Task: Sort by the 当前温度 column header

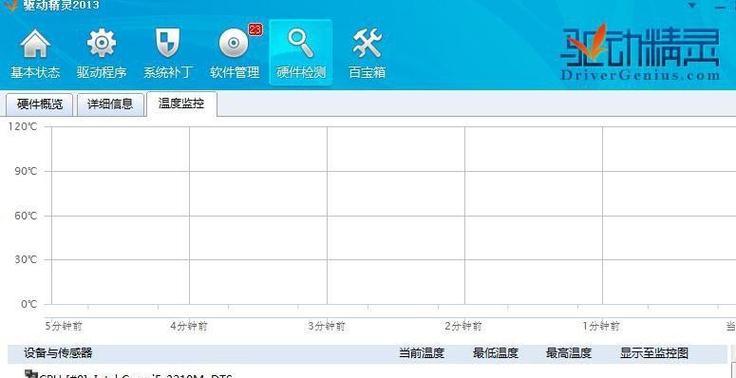Action: pos(422,353)
